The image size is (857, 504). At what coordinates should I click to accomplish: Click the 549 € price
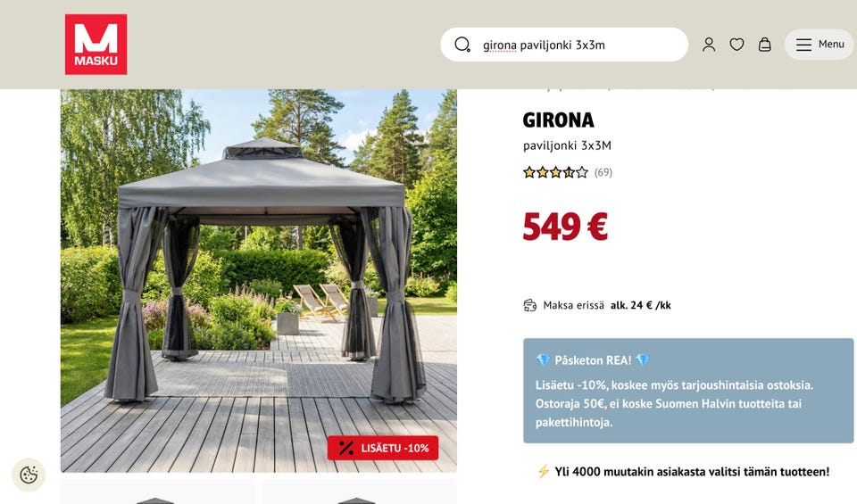[565, 227]
